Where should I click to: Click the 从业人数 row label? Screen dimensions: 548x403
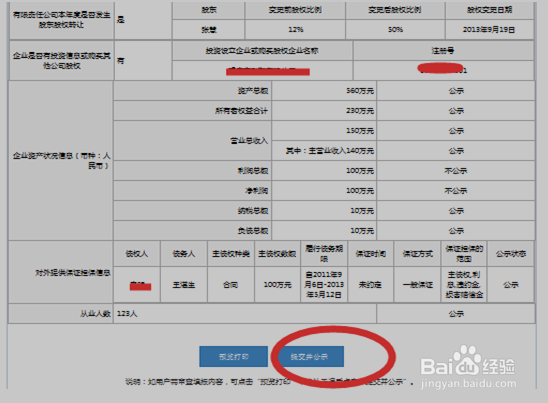(95, 314)
